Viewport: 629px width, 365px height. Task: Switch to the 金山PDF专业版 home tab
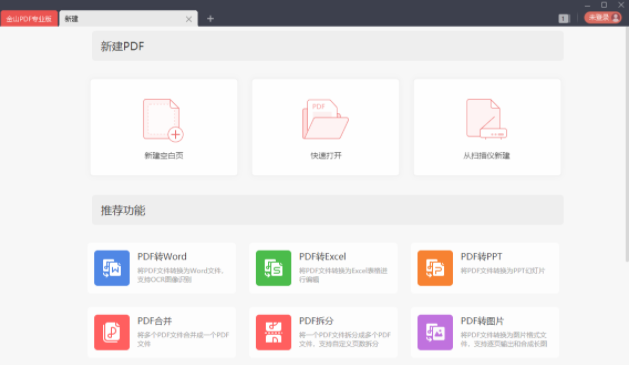(x=29, y=18)
